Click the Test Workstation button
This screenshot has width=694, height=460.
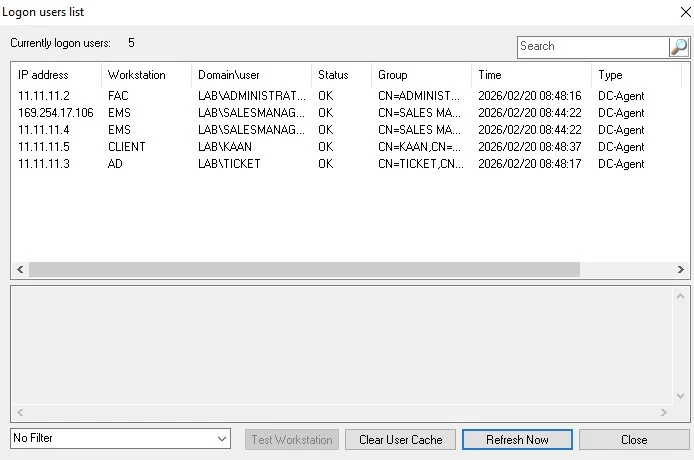(292, 440)
